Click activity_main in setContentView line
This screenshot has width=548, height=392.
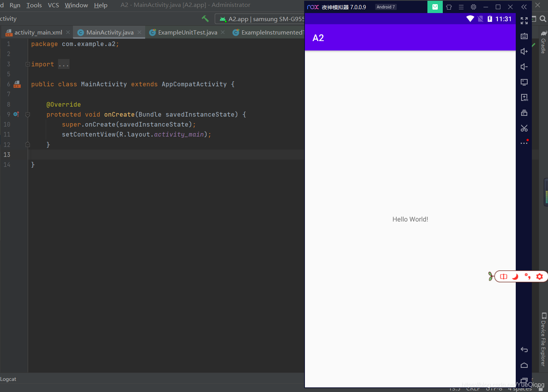[179, 134]
